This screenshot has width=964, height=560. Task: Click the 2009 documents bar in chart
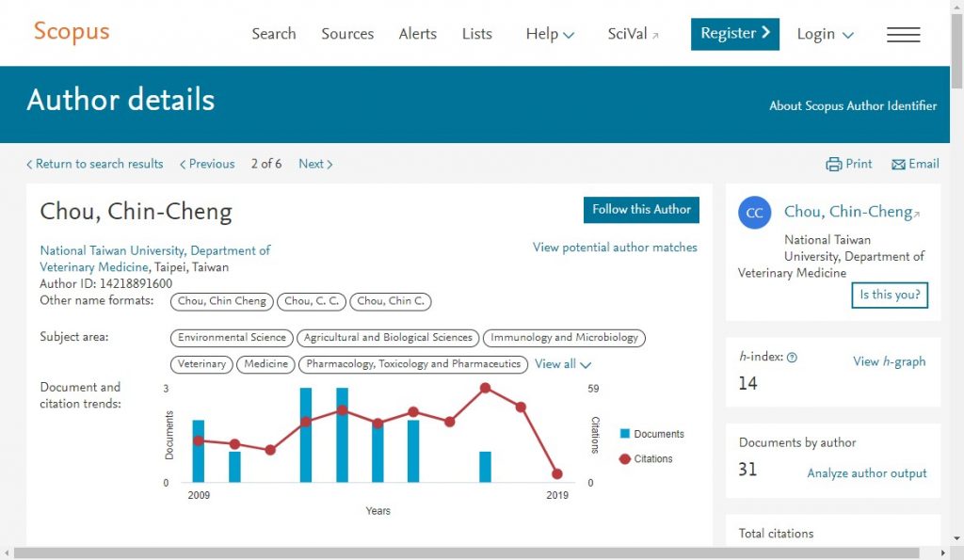pyautogui.click(x=198, y=451)
